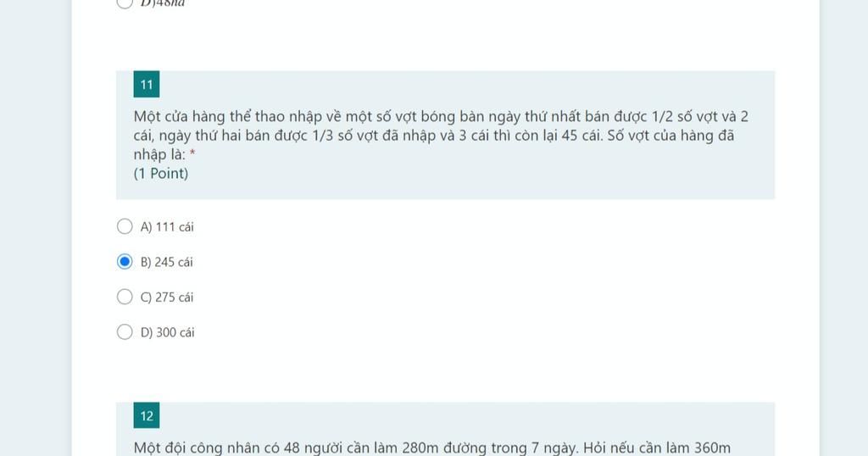Click the 'B) 245 cái' option label
868x456 pixels.
coord(167,262)
